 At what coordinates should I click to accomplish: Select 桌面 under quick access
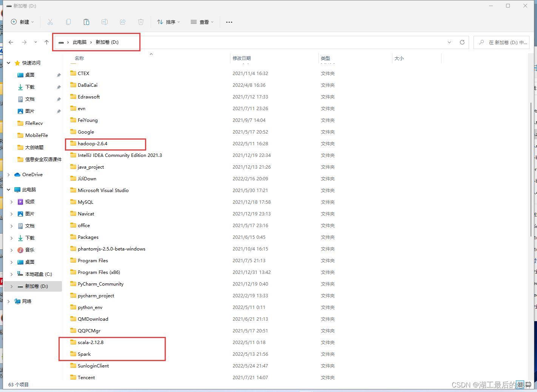click(x=30, y=75)
